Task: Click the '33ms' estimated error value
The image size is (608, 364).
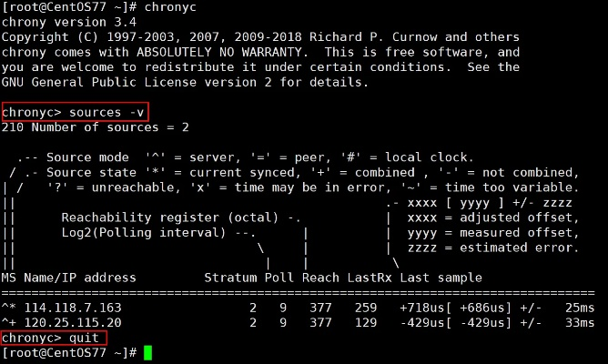Action: point(580,322)
